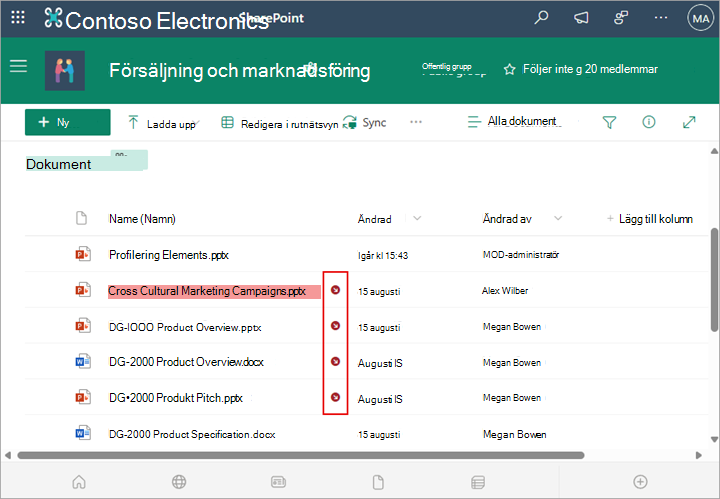The image size is (720, 499).
Task: Click PowerPoint icon of DG-2000 Produkt Pitch
Action: coord(83,397)
